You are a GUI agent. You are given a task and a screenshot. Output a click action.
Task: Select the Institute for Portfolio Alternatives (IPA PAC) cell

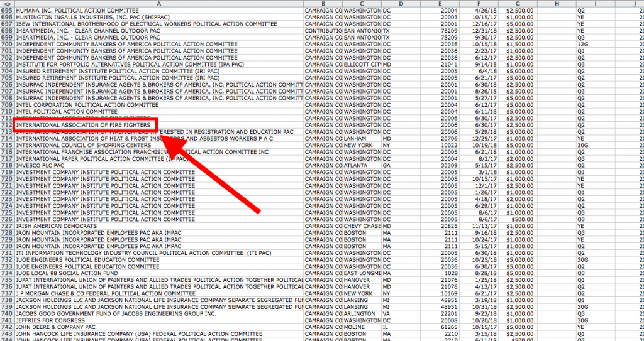159,65
